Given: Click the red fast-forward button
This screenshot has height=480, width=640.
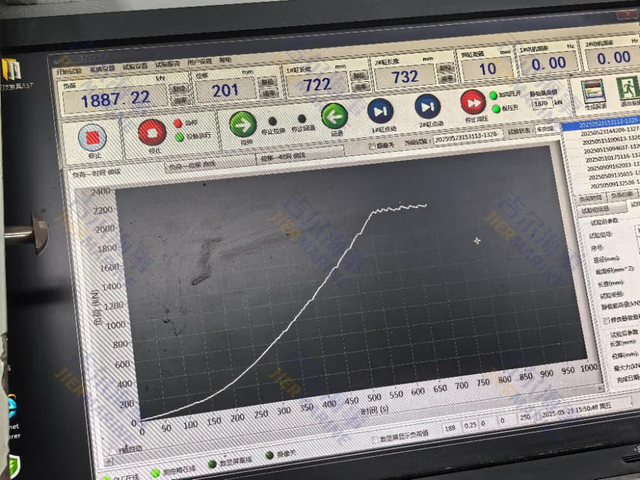Looking at the screenshot, I should [472, 102].
